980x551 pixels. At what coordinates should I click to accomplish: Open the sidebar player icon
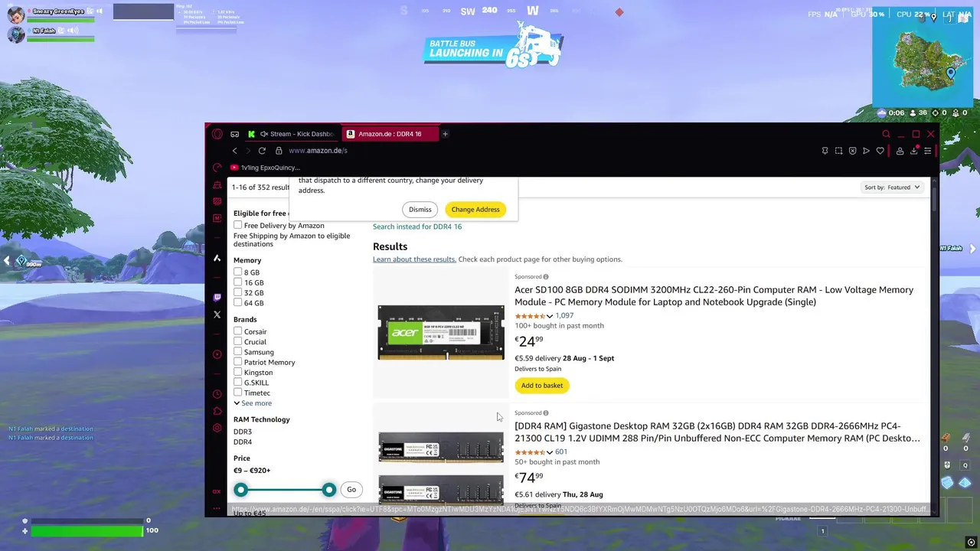tap(217, 354)
